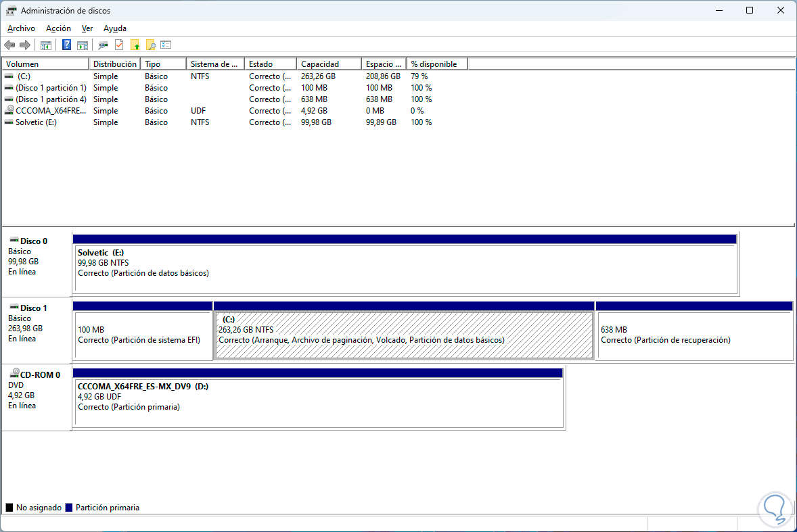The image size is (797, 532).
Task: Click the Disco 0 drive icon
Action: coord(14,239)
